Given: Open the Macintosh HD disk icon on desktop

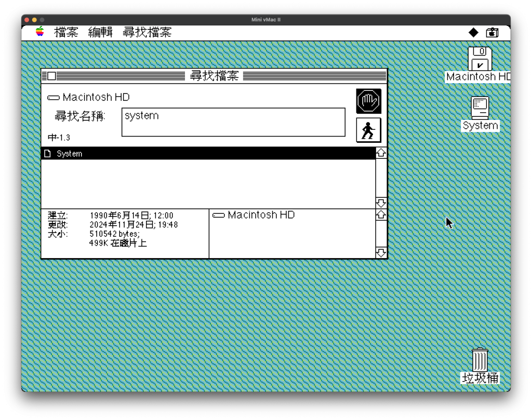Looking at the screenshot, I should pyautogui.click(x=480, y=59).
